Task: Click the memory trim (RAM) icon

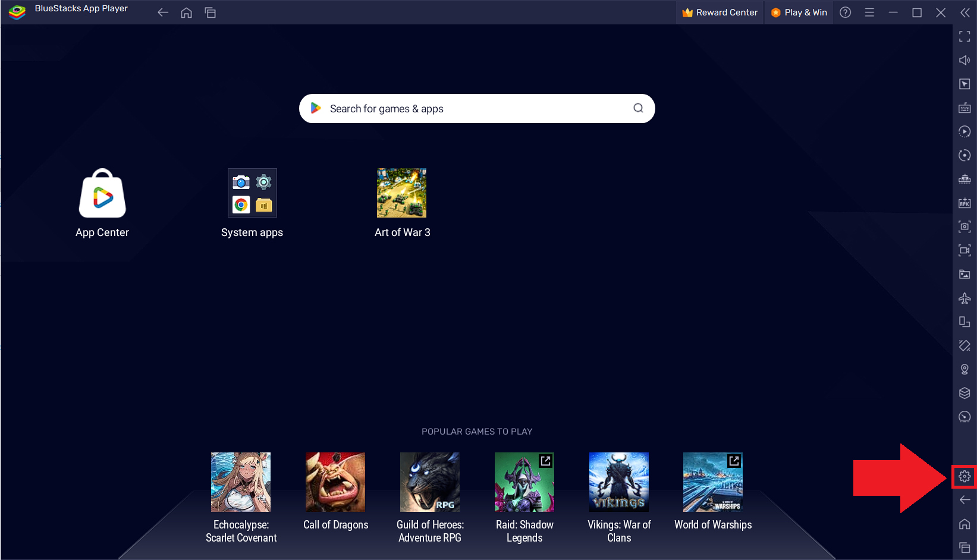Action: 965,179
